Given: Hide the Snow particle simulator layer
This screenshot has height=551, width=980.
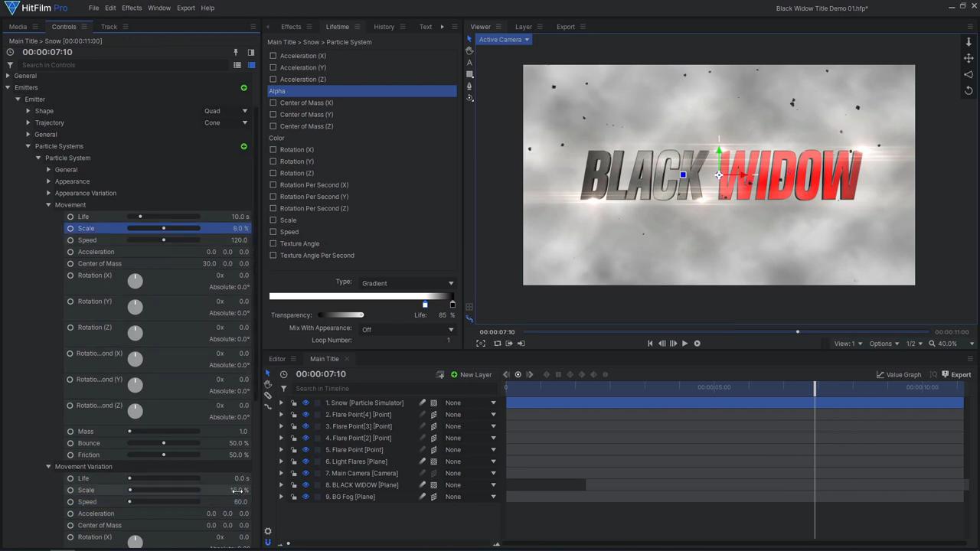Looking at the screenshot, I should tap(305, 403).
